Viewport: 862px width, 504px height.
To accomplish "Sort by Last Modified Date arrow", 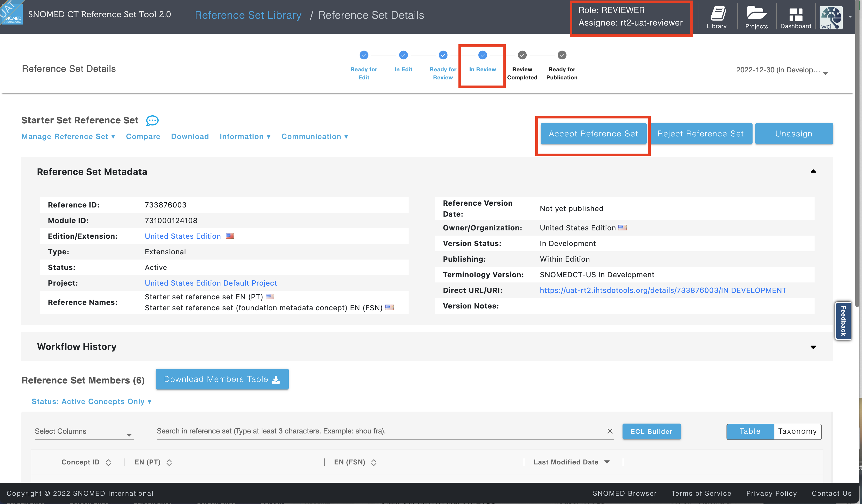I will 607,462.
